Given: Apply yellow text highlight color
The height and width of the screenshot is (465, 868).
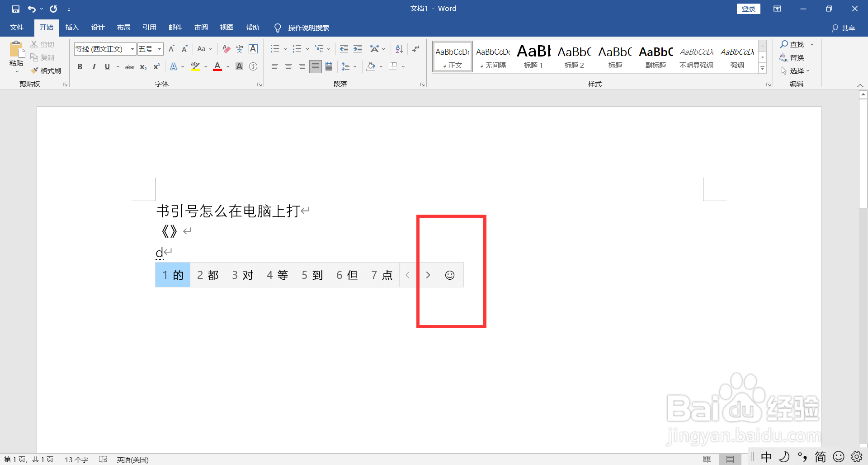Looking at the screenshot, I should pos(195,67).
